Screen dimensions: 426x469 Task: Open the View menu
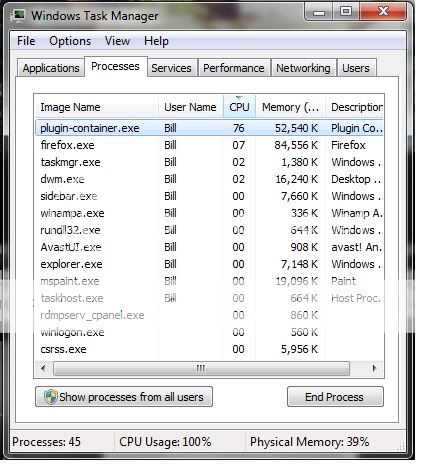coord(117,41)
